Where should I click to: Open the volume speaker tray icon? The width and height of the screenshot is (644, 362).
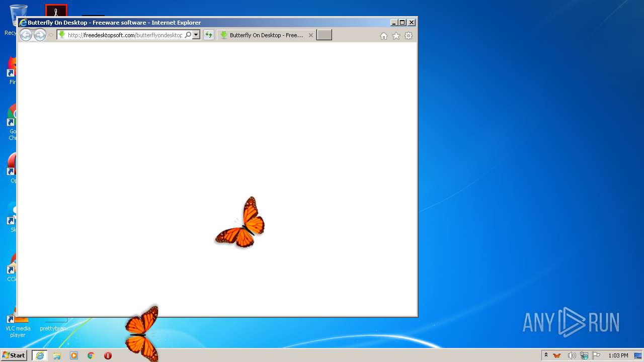coord(572,355)
